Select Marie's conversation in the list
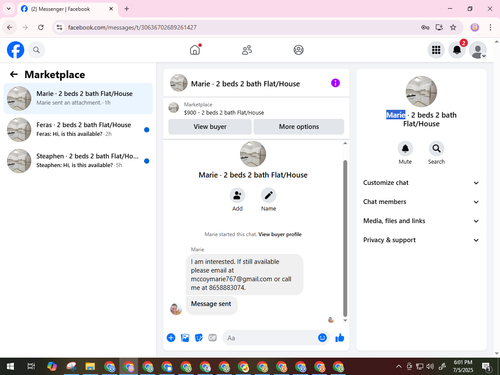The width and height of the screenshot is (500, 375). click(x=78, y=98)
